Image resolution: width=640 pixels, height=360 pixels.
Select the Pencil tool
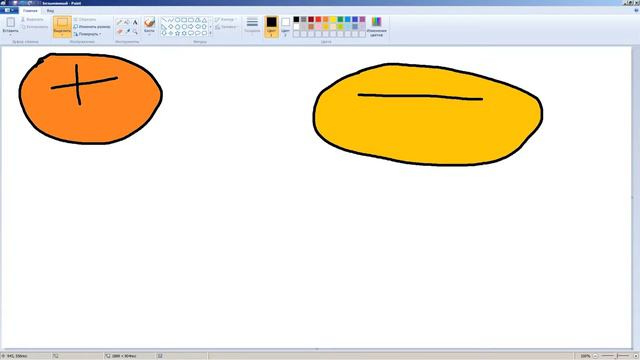120,22
